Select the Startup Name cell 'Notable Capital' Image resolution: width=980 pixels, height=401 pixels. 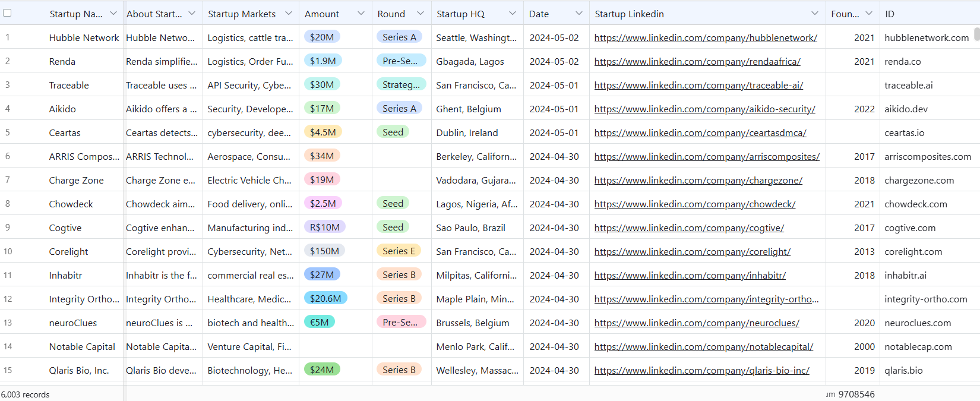(x=82, y=346)
